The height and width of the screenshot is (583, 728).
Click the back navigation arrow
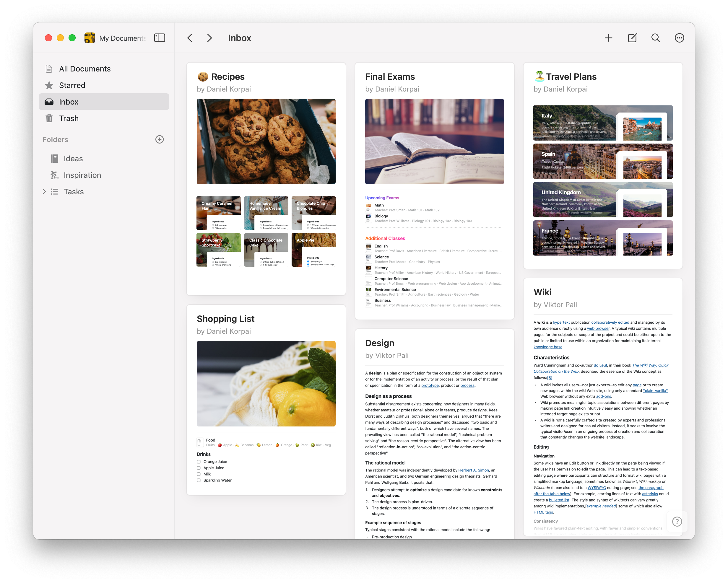190,38
